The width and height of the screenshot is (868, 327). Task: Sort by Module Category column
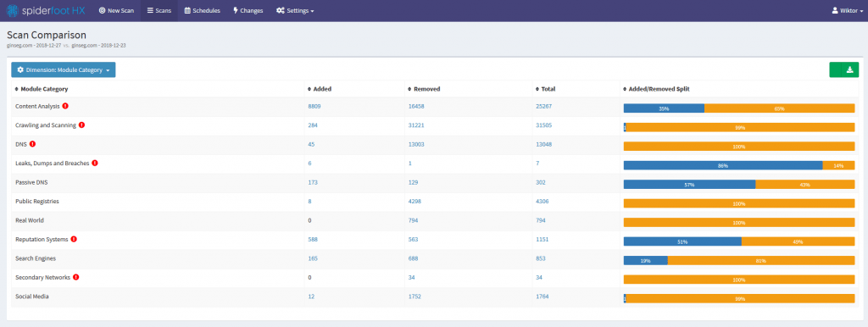click(42, 89)
